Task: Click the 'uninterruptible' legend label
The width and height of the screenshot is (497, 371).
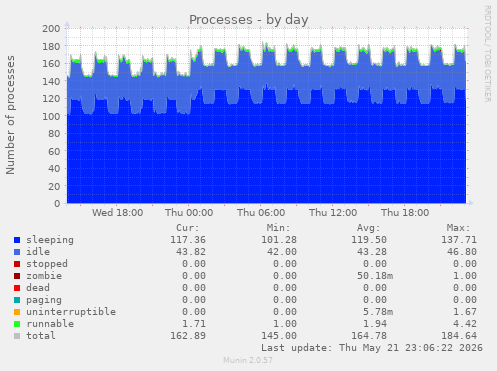Action: (x=71, y=312)
